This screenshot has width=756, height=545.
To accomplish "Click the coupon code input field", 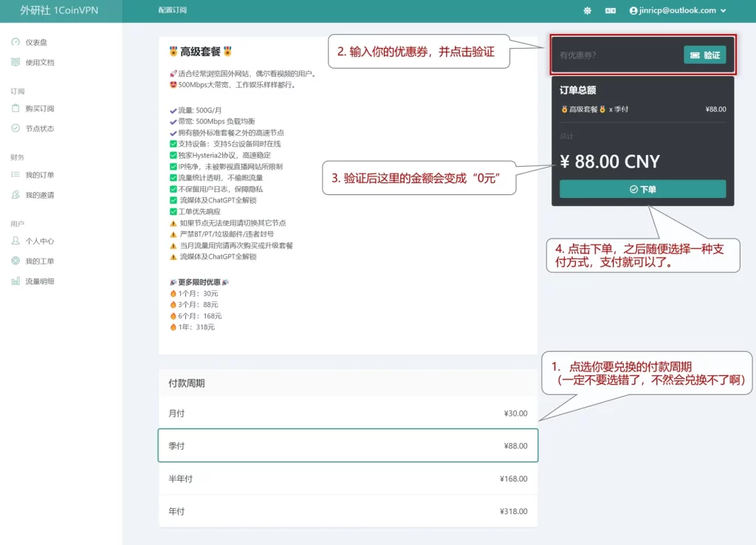I will tap(619, 55).
